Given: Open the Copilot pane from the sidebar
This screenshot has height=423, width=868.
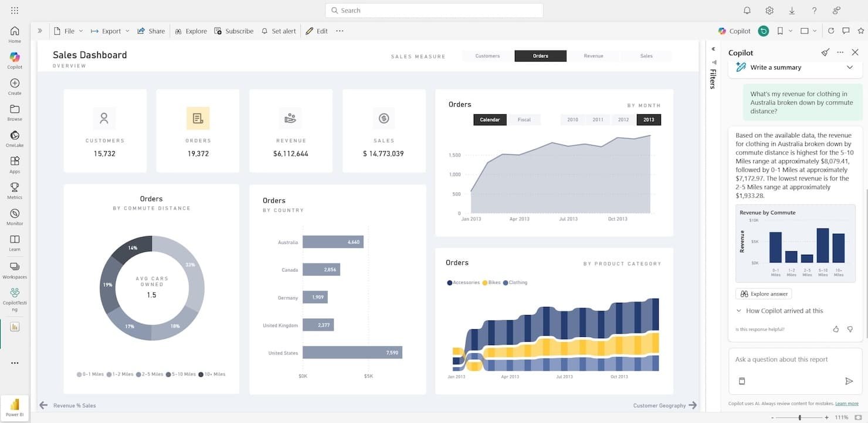Looking at the screenshot, I should 14,57.
